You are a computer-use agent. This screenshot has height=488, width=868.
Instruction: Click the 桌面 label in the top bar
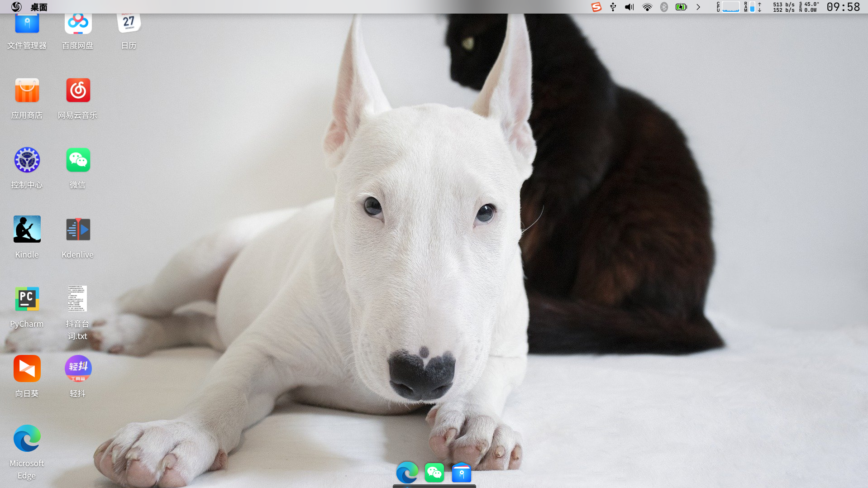coord(39,7)
